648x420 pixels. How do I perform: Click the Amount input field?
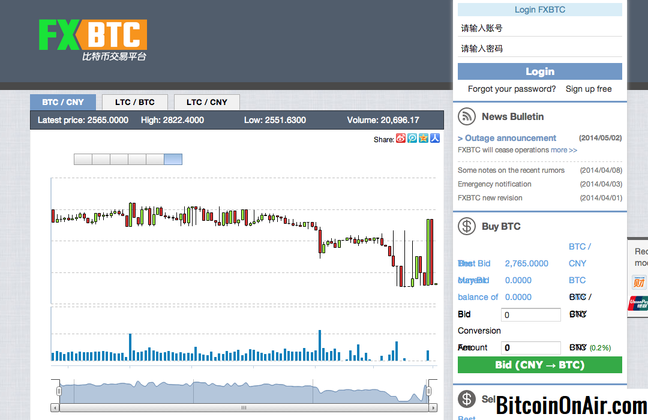click(531, 348)
